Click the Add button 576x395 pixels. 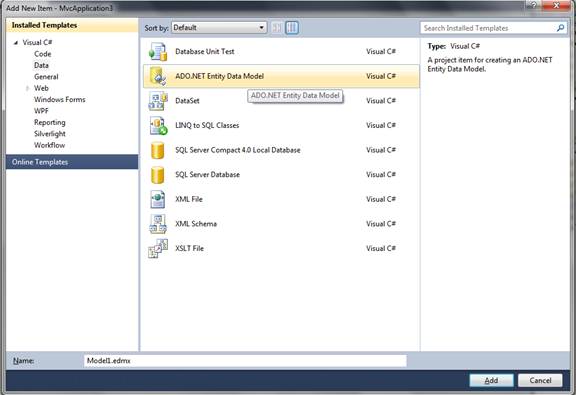coord(491,380)
